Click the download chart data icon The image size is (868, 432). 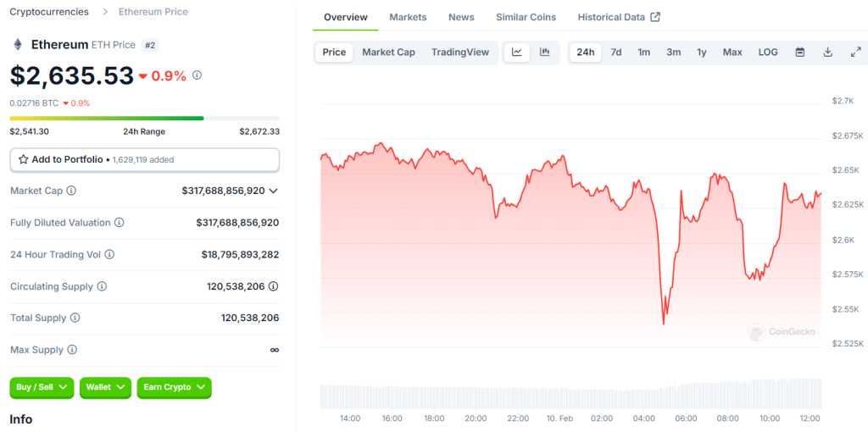828,52
